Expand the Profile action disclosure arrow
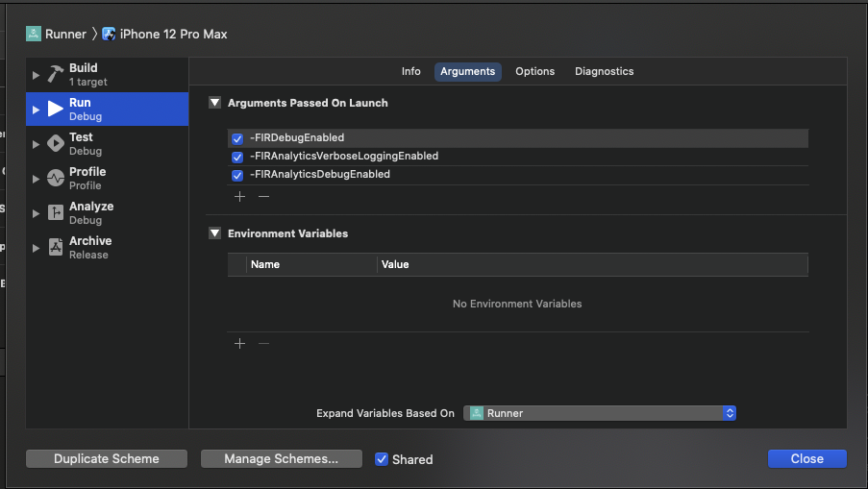Image resolution: width=868 pixels, height=489 pixels. point(36,179)
